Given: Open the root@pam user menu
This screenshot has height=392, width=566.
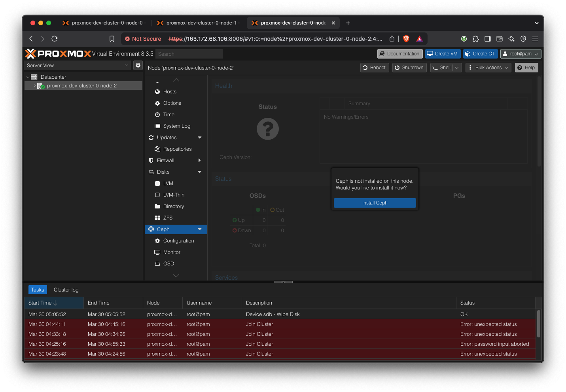Looking at the screenshot, I should tap(521, 54).
